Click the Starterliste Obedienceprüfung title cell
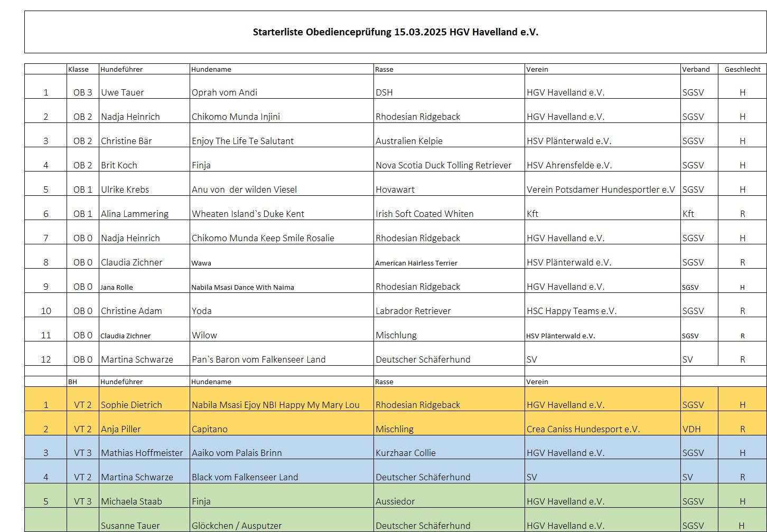 [x=395, y=32]
